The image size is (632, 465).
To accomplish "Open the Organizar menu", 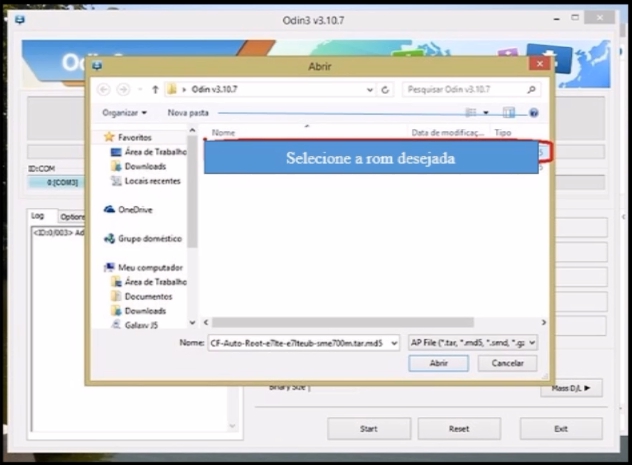I will coord(124,113).
